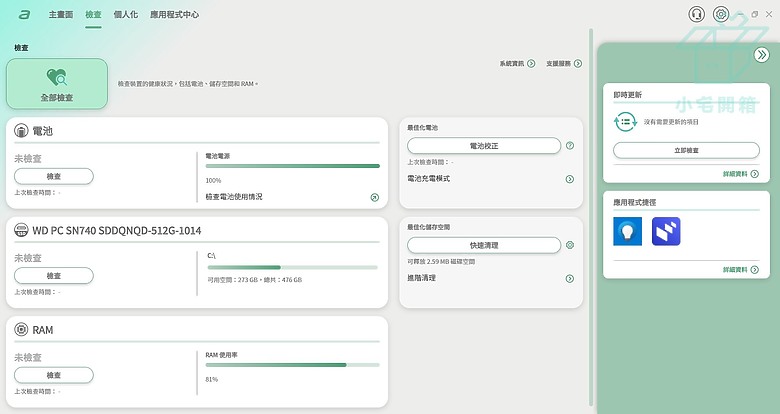Start 電池校正 battery calibration
Image resolution: width=780 pixels, height=414 pixels.
click(x=484, y=146)
